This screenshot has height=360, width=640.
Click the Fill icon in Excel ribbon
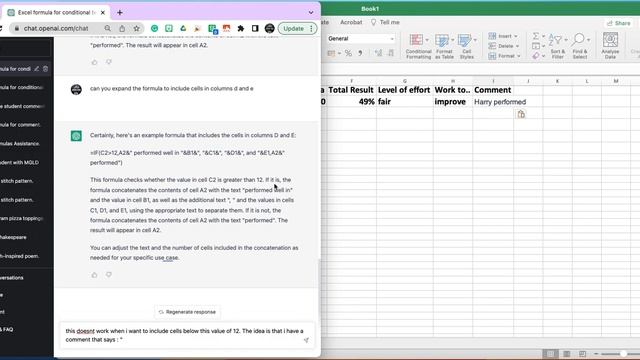[536, 46]
